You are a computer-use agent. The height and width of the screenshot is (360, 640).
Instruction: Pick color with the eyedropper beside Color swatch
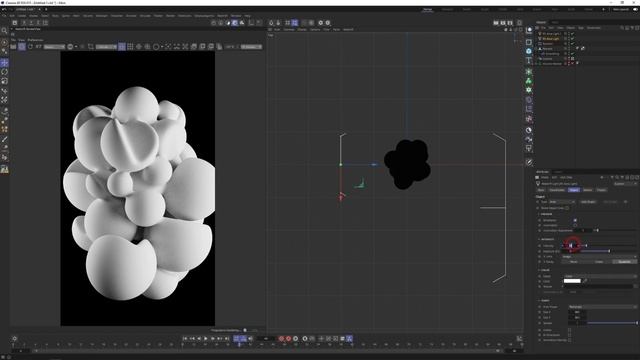[585, 281]
